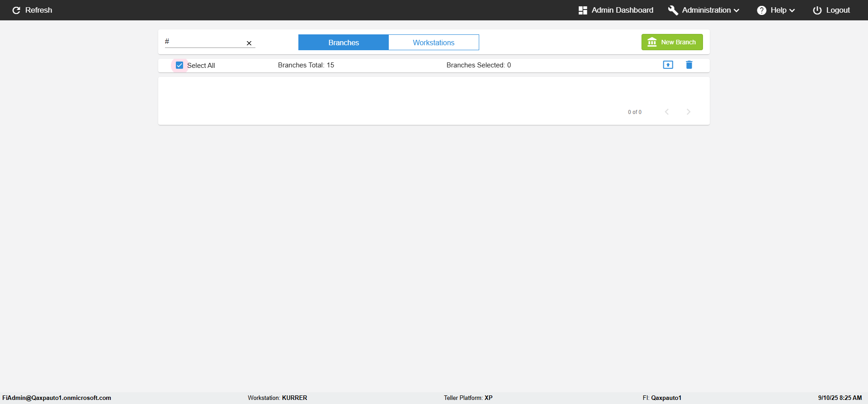
Task: Go to previous page arrow
Action: click(x=667, y=112)
